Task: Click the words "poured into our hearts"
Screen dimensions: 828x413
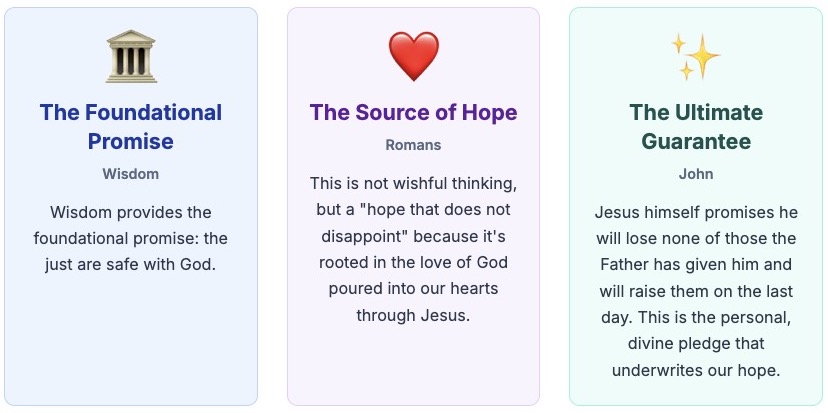Action: click(x=413, y=289)
